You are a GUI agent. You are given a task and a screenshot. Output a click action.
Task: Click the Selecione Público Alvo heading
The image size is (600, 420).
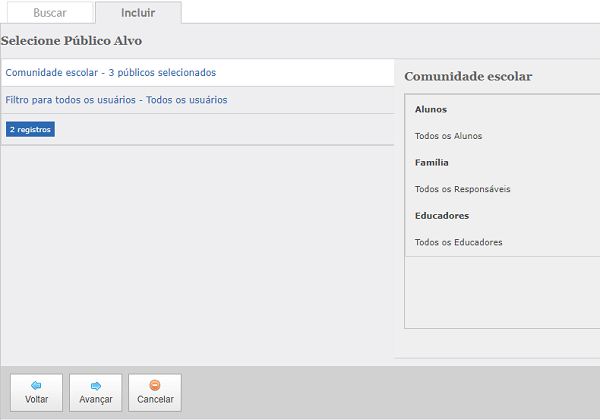(72, 41)
